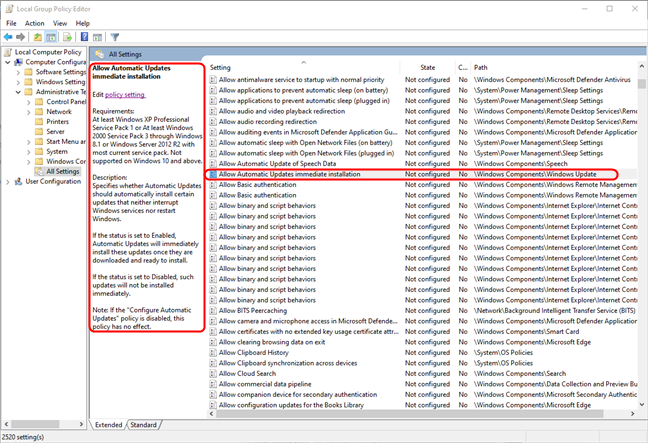648x443 pixels.
Task: Select Allow Automatic Update of Speech Data
Action: (277, 164)
